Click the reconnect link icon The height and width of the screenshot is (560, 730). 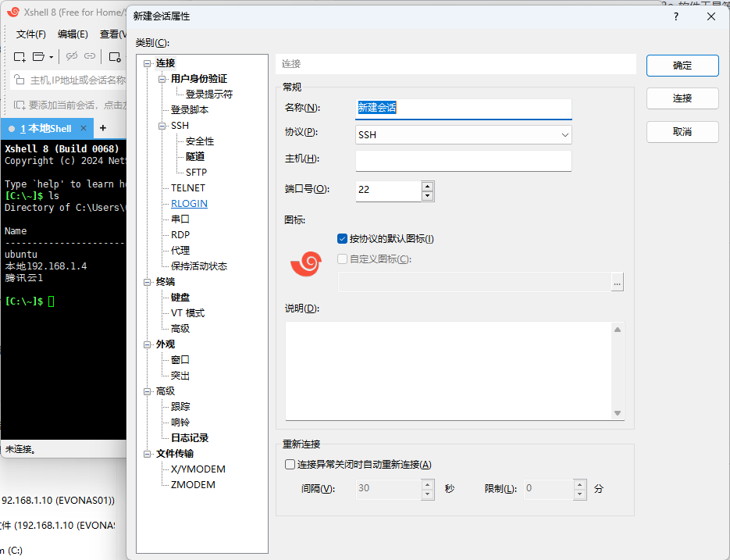[x=90, y=55]
